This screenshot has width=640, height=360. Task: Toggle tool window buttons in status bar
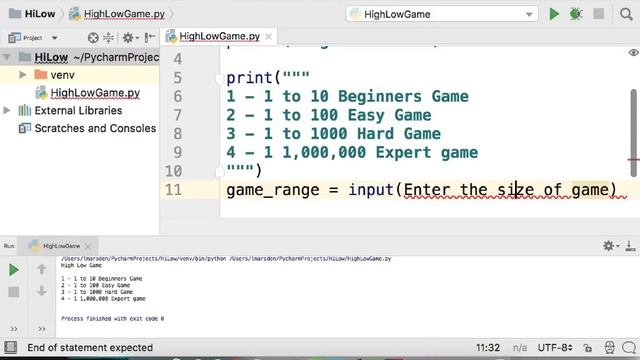click(x=11, y=347)
